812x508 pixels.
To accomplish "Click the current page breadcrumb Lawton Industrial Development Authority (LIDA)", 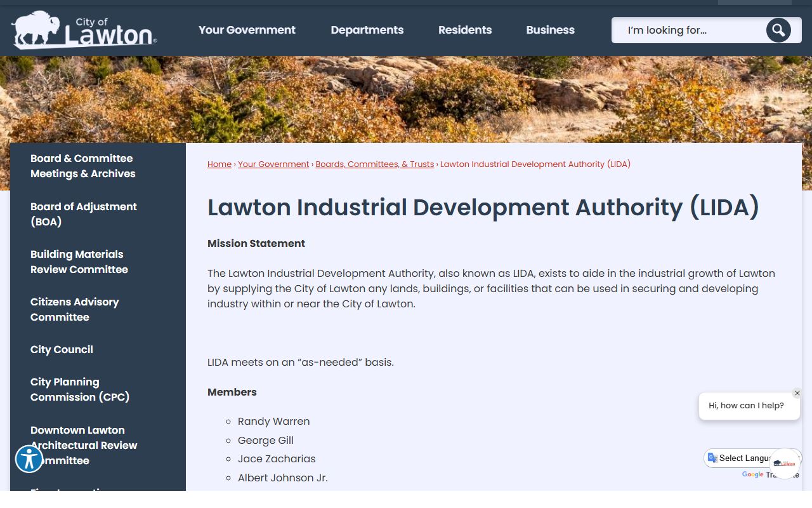I will point(535,164).
